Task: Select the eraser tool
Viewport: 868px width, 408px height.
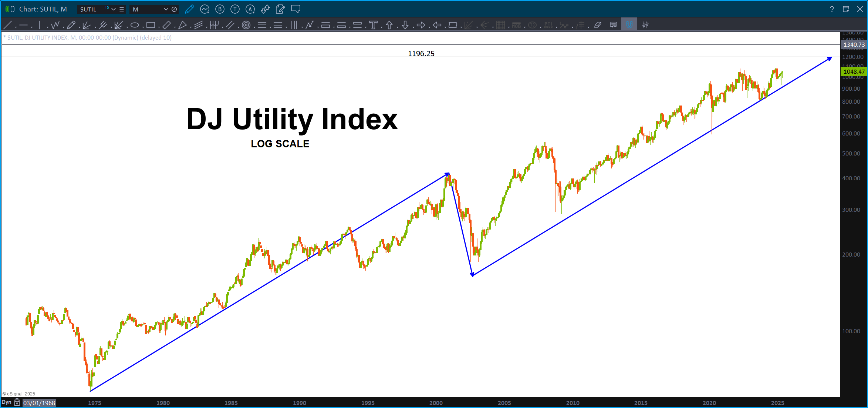Action: click(x=598, y=25)
